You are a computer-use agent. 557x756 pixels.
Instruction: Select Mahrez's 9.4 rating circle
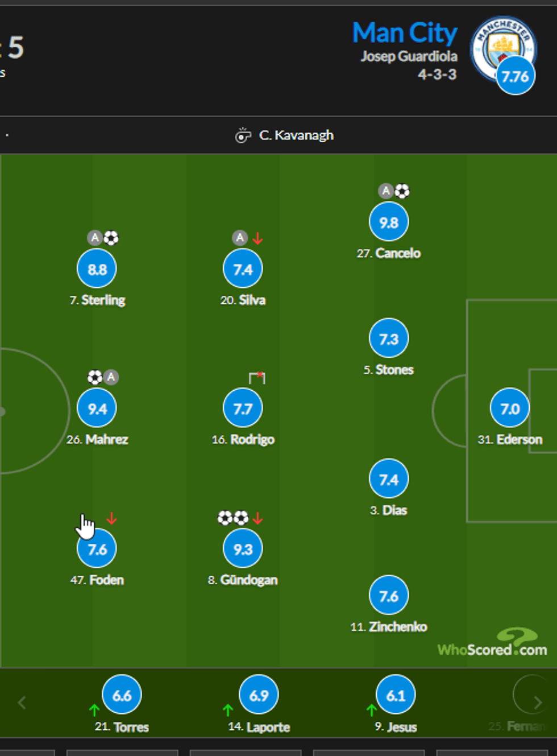[97, 408]
